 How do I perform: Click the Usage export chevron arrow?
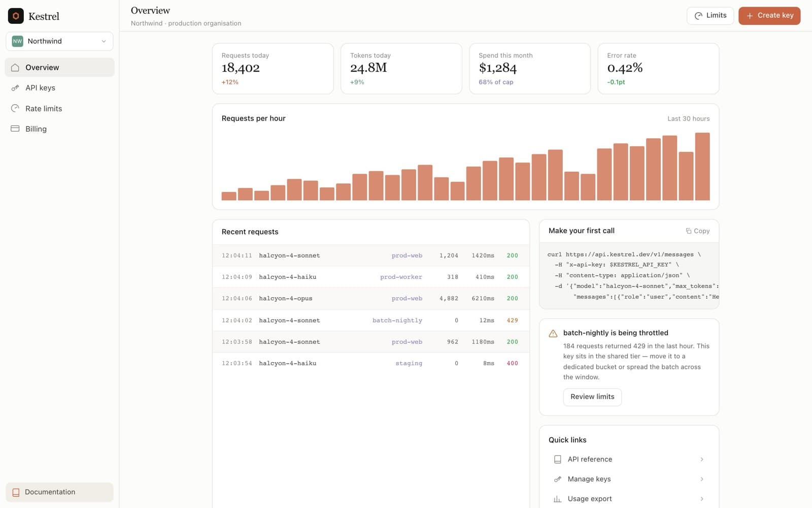click(x=702, y=499)
